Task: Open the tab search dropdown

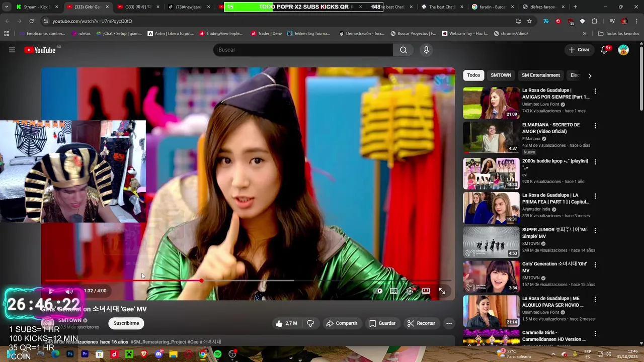Action: (7, 7)
